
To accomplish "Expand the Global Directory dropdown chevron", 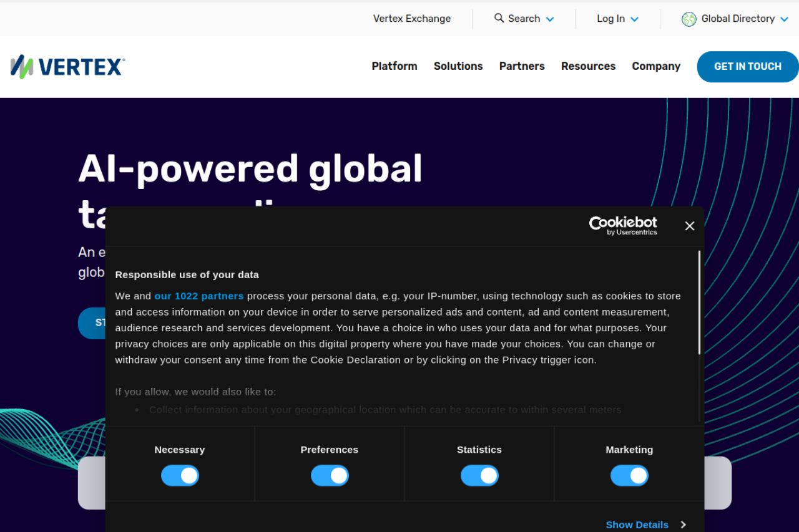I will point(784,19).
